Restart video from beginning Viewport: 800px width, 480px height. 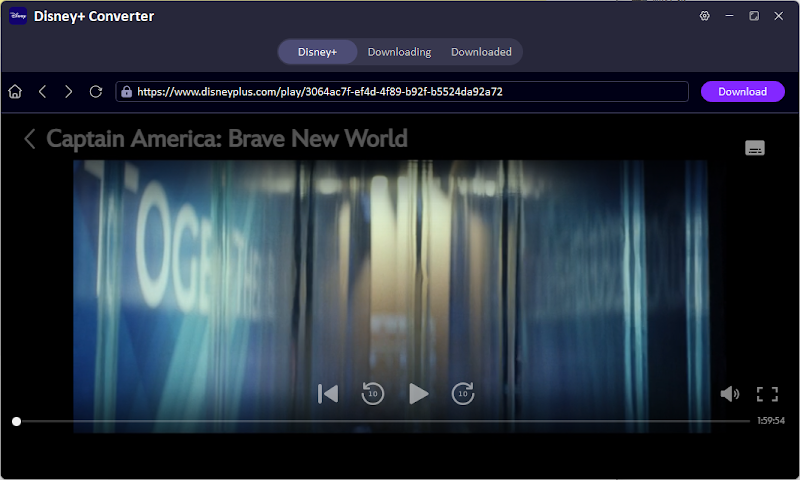328,394
